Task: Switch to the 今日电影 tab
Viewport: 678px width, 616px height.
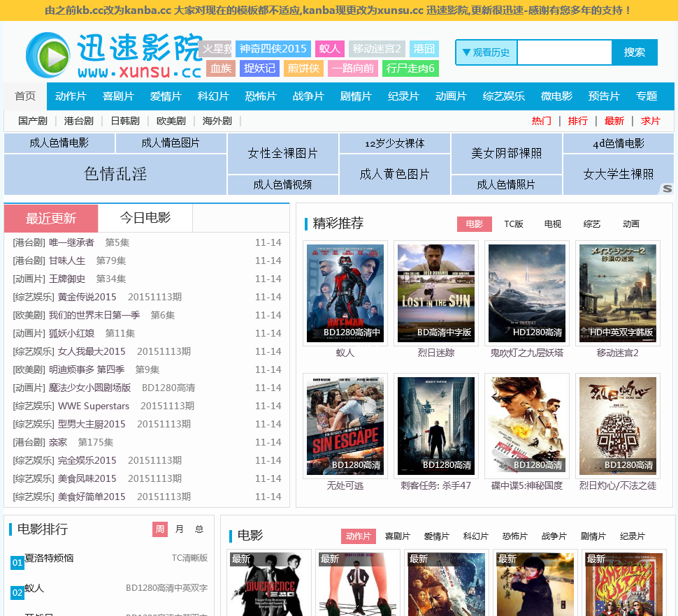Action: click(145, 218)
